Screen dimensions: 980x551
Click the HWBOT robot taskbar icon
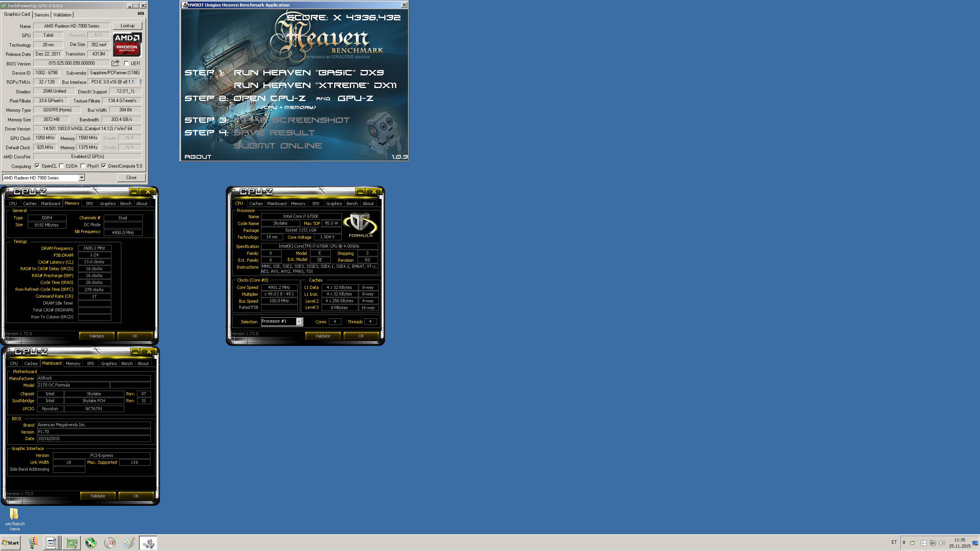(148, 543)
